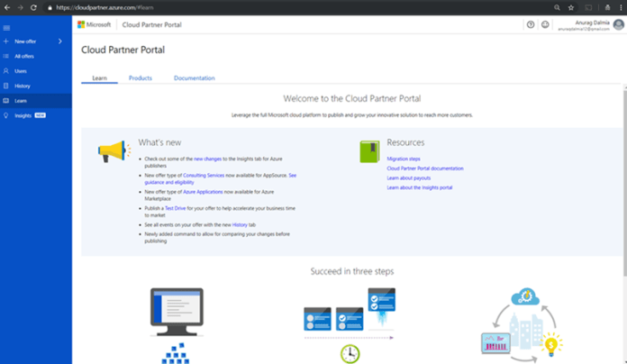The height and width of the screenshot is (364, 627).
Task: Click the Succeed in three steps heading
Action: point(352,271)
